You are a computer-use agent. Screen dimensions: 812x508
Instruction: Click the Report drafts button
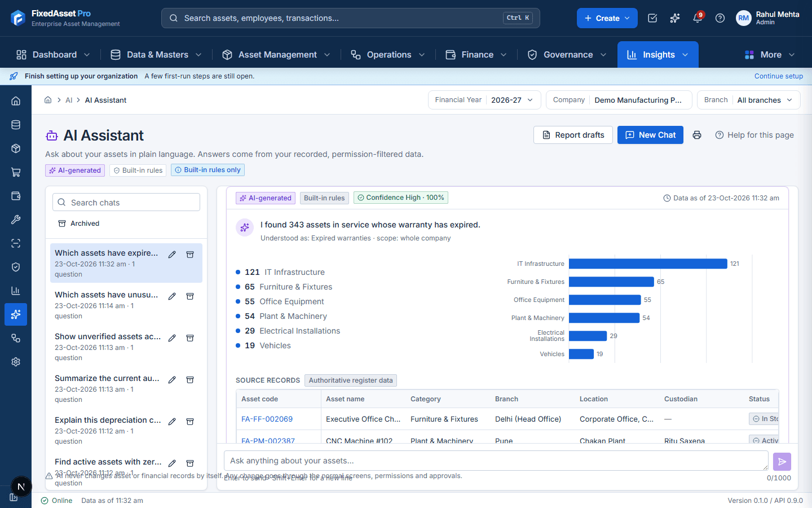pos(573,135)
